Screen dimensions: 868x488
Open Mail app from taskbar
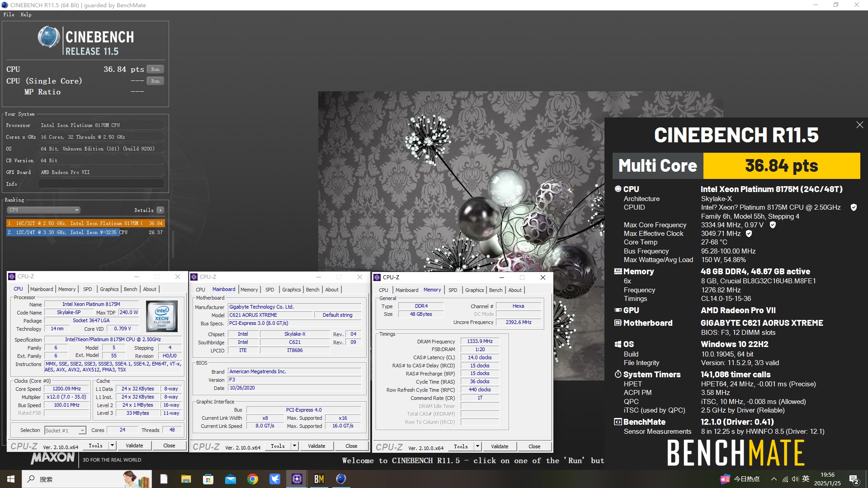(230, 479)
